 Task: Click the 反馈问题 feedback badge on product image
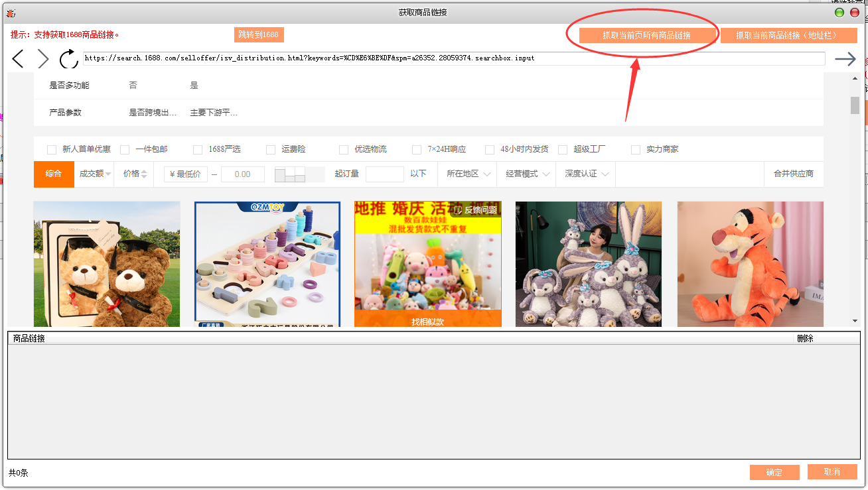(x=475, y=210)
